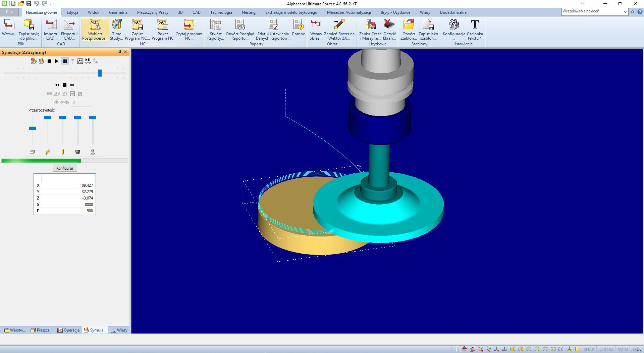Stop the simulation with the square stop button

tap(49, 61)
